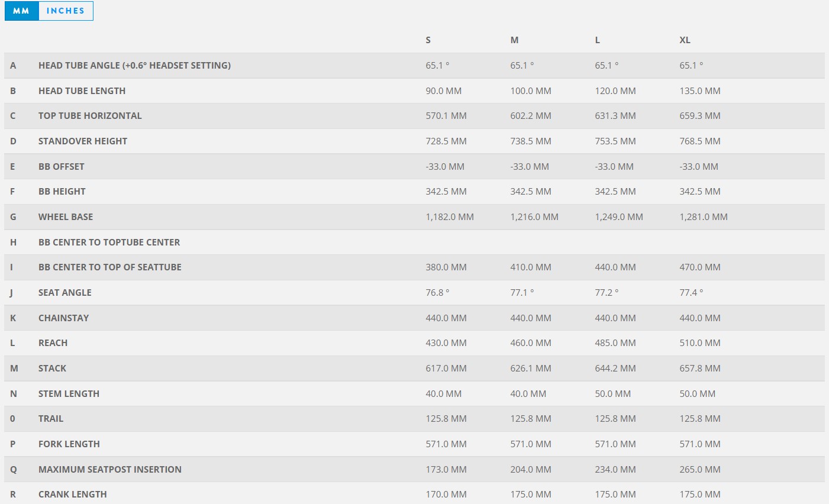Select the Stem Length row label
The width and height of the screenshot is (829, 504).
click(x=69, y=394)
